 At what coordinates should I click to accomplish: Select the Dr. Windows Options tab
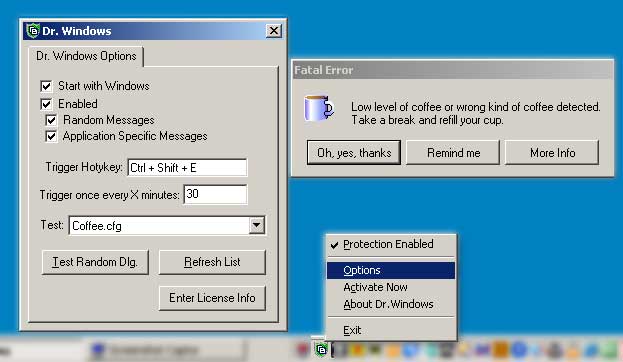tap(86, 56)
